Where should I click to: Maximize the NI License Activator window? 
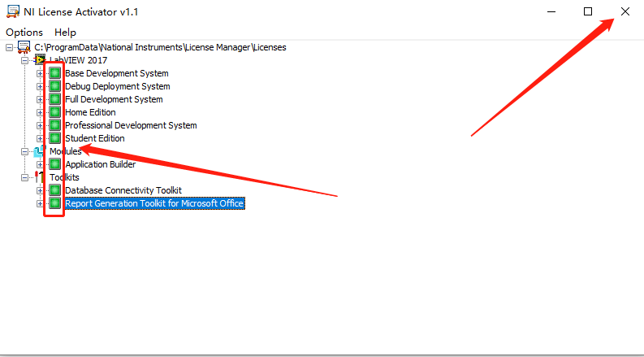coord(588,11)
